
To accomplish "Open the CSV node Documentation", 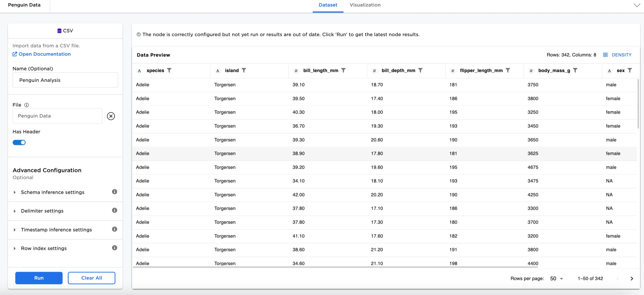I will pyautogui.click(x=42, y=54).
